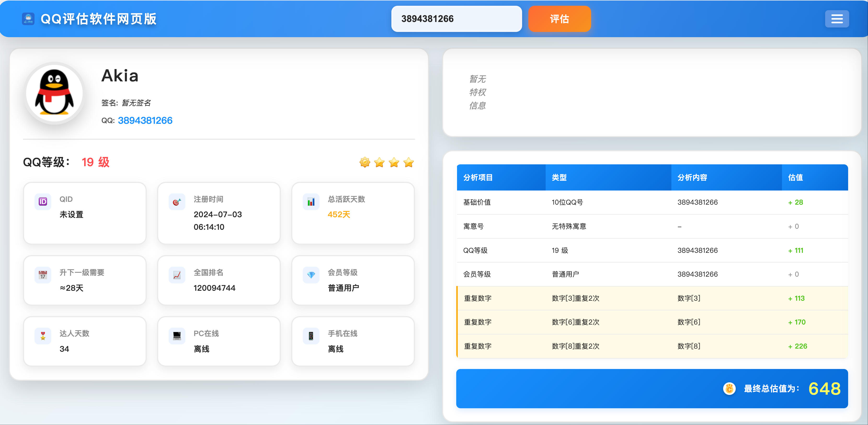The width and height of the screenshot is (868, 425).
Task: Click the final total value 648
Action: click(825, 389)
